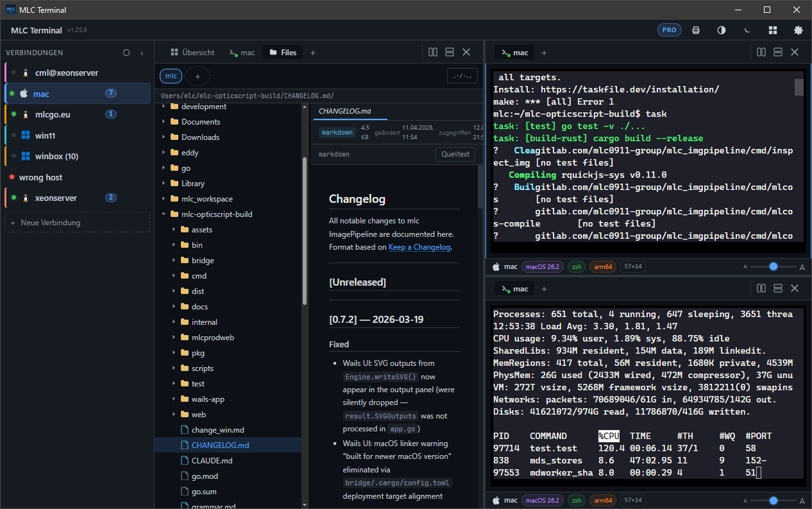Switch to the mac terminal tab in left pane

point(242,53)
